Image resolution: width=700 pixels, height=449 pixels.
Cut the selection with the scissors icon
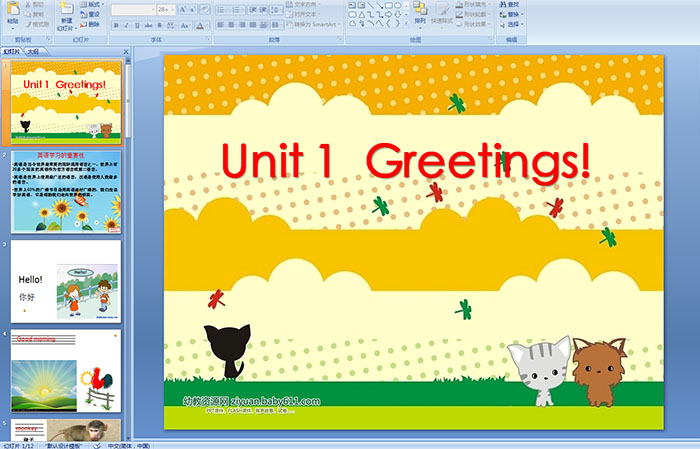pyautogui.click(x=28, y=4)
